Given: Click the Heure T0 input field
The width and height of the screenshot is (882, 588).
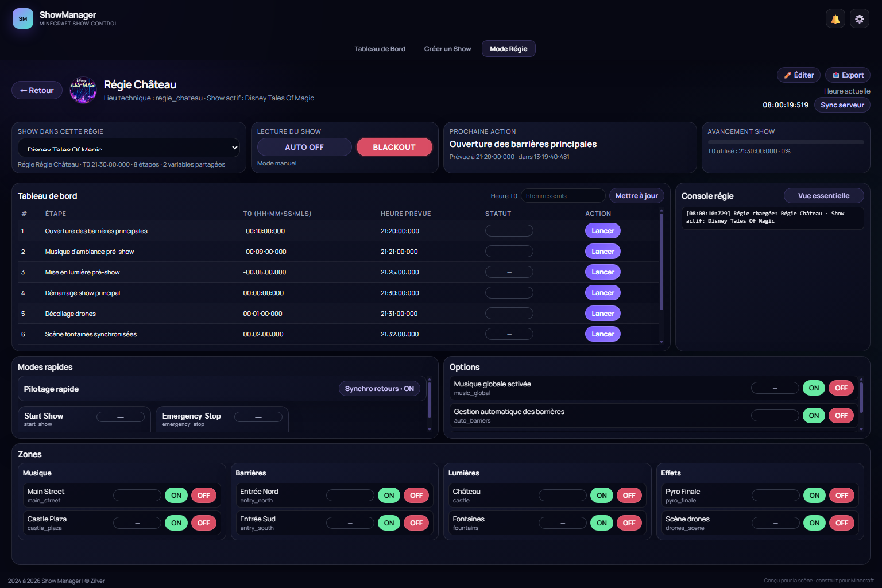Looking at the screenshot, I should 563,196.
